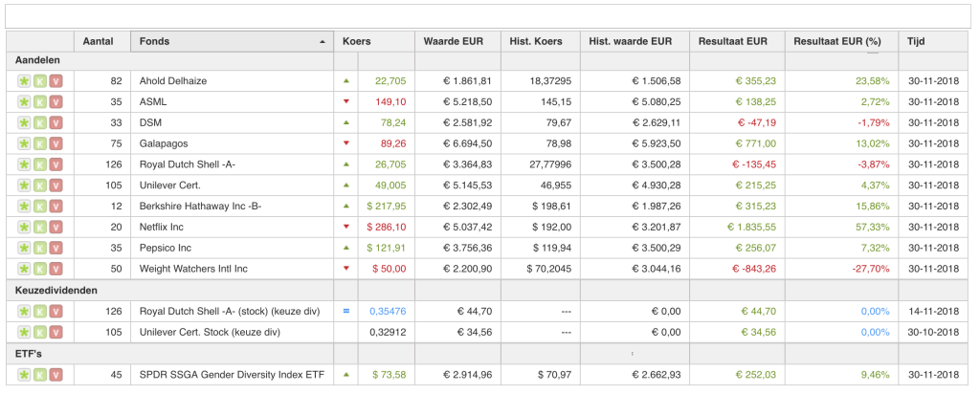The width and height of the screenshot is (980, 393).
Task: Click the K icon in DSM row
Action: [x=40, y=123]
